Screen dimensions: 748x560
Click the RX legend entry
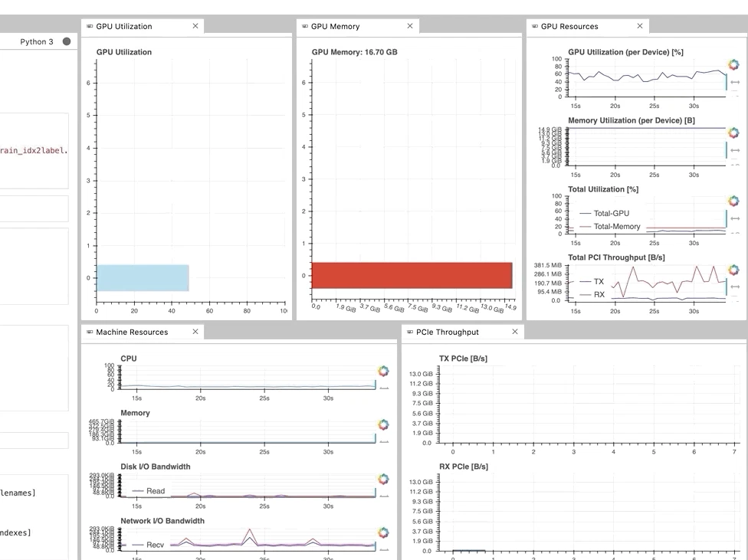tap(592, 295)
